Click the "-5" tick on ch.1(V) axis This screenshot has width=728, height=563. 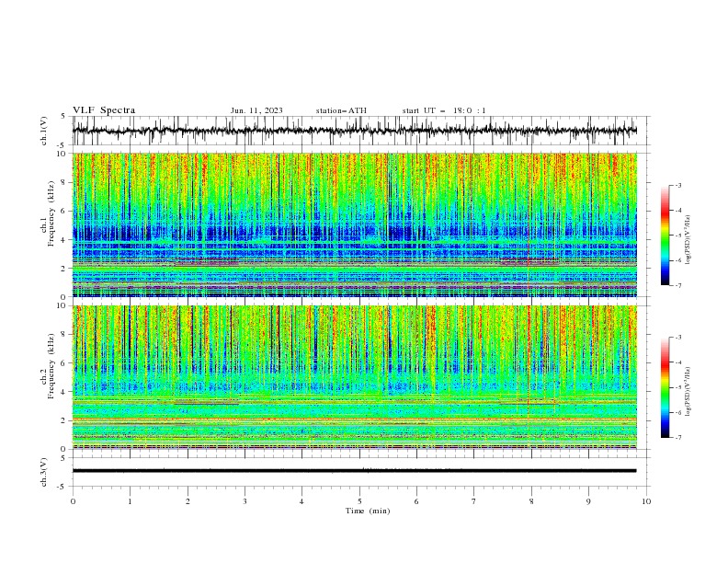point(63,145)
